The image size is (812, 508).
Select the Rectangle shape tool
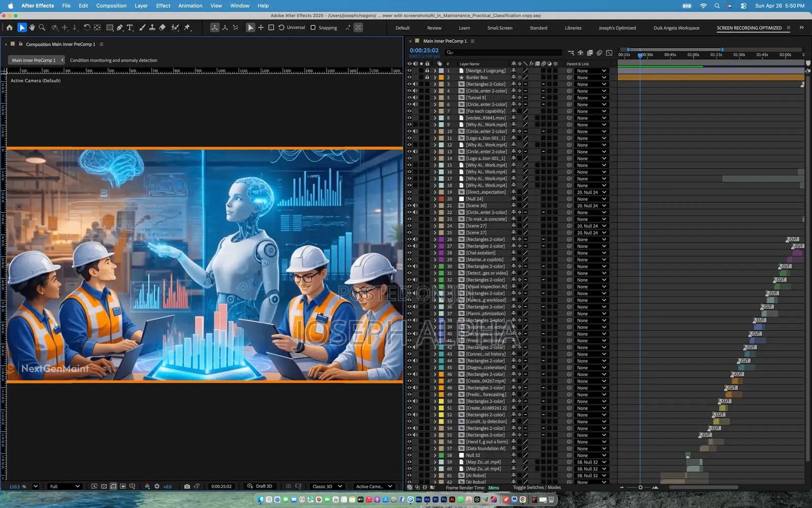[x=110, y=27]
